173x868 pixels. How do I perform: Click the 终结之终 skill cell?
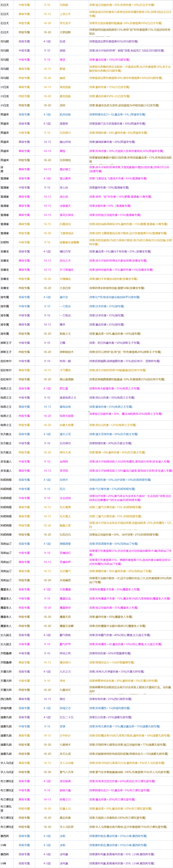pyautogui.click(x=65, y=653)
